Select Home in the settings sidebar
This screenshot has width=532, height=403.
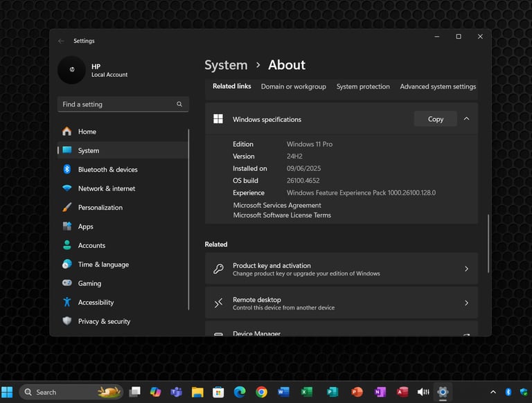click(87, 132)
